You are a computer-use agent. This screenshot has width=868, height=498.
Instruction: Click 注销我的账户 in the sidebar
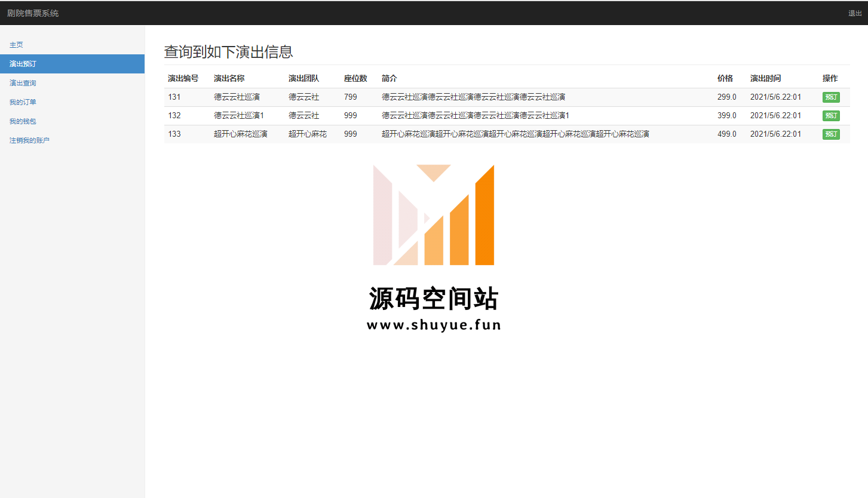[x=29, y=140]
